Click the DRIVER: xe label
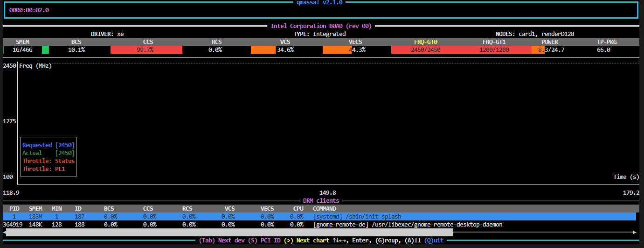644x248 pixels. pos(107,34)
